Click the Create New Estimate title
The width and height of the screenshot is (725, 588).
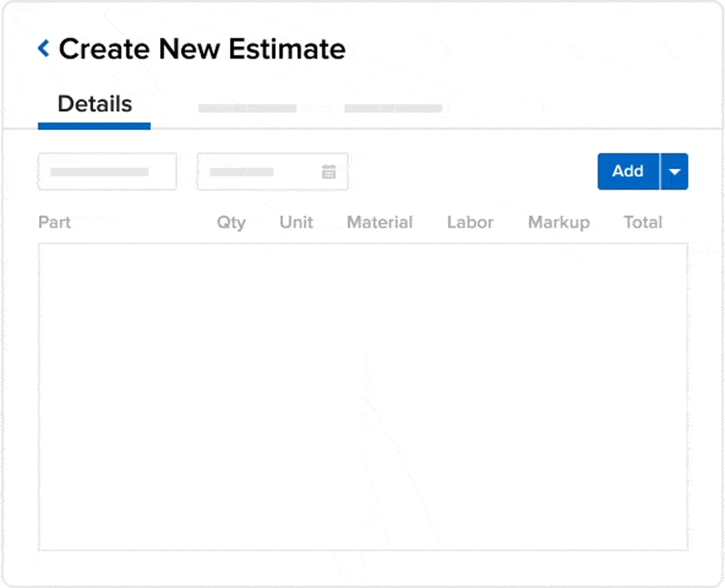pyautogui.click(x=202, y=49)
